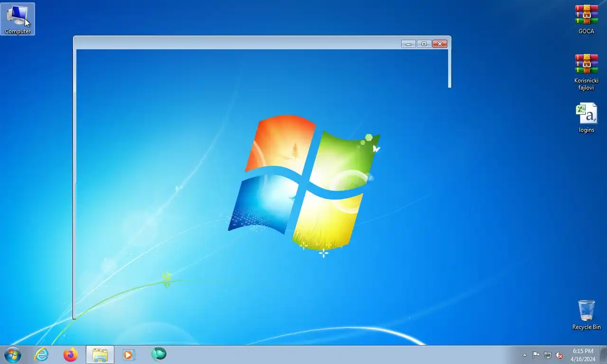Open the Windows Start menu
Image resolution: width=607 pixels, height=364 pixels.
[x=12, y=355]
